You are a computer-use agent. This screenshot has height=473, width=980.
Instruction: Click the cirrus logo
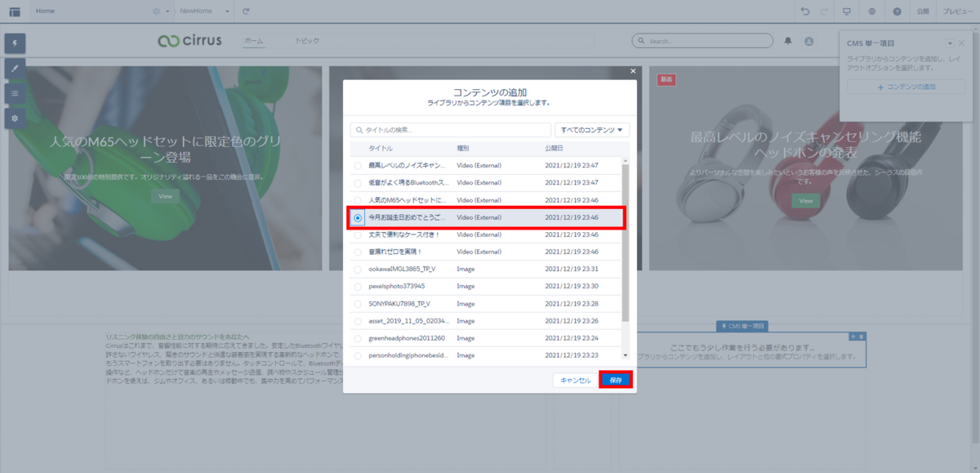coord(189,41)
